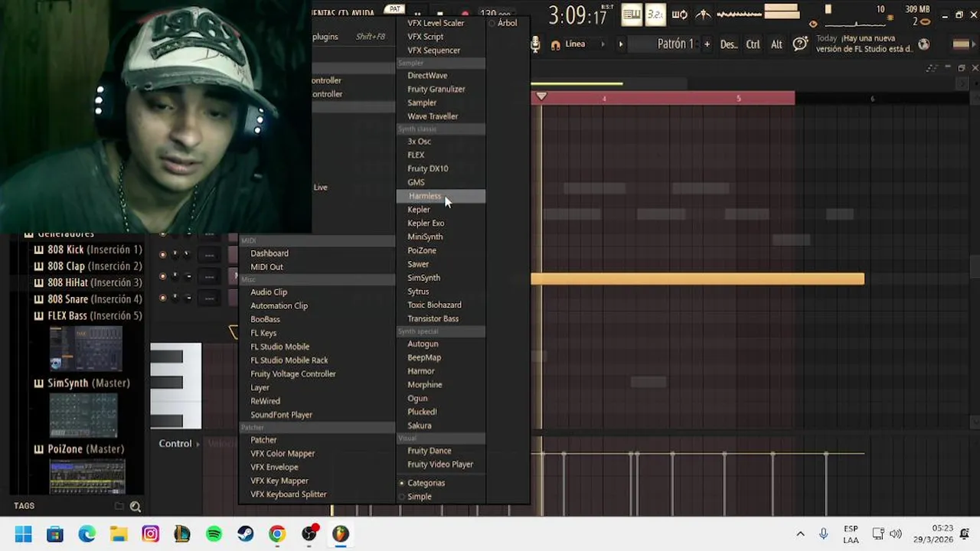
Task: Open File Explorer from the taskbar
Action: pos(119,534)
